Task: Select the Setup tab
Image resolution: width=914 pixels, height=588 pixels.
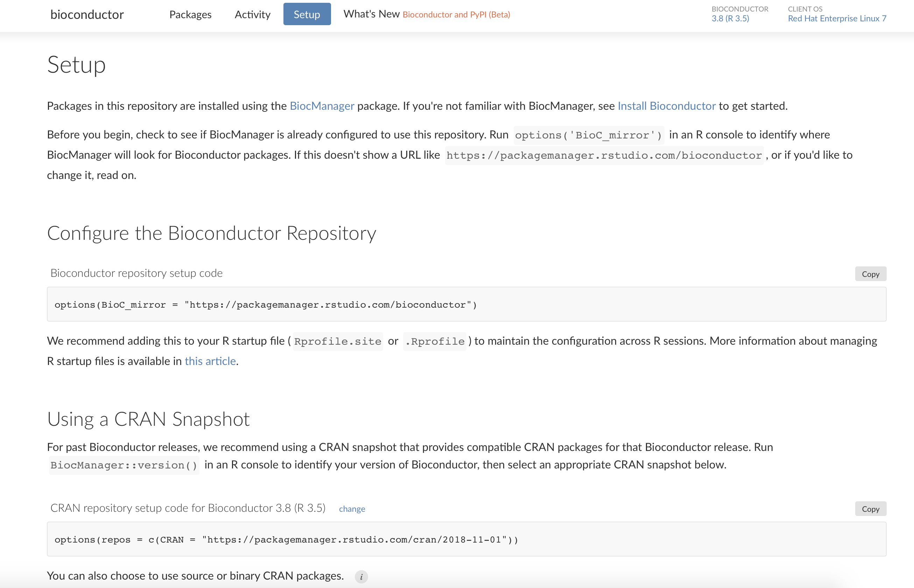Action: pos(307,15)
